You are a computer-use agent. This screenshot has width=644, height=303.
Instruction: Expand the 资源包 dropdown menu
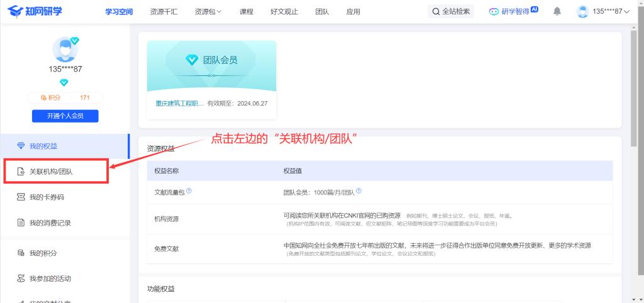tap(208, 11)
